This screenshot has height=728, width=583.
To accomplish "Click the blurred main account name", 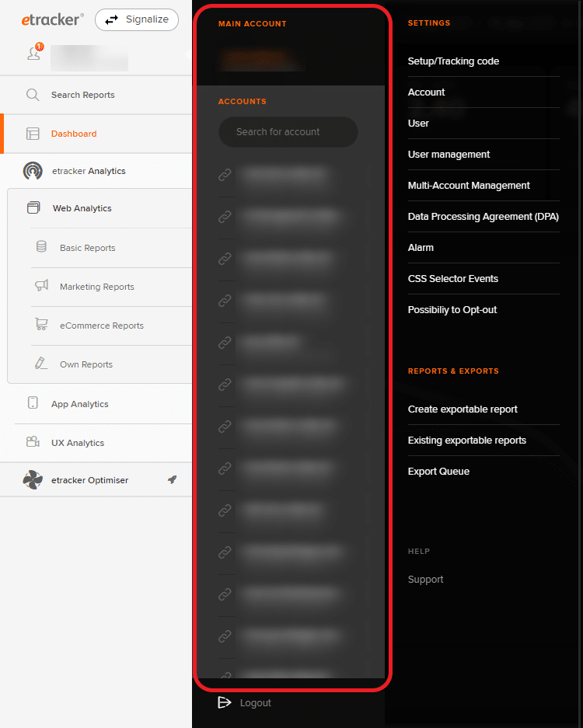I will (260, 60).
